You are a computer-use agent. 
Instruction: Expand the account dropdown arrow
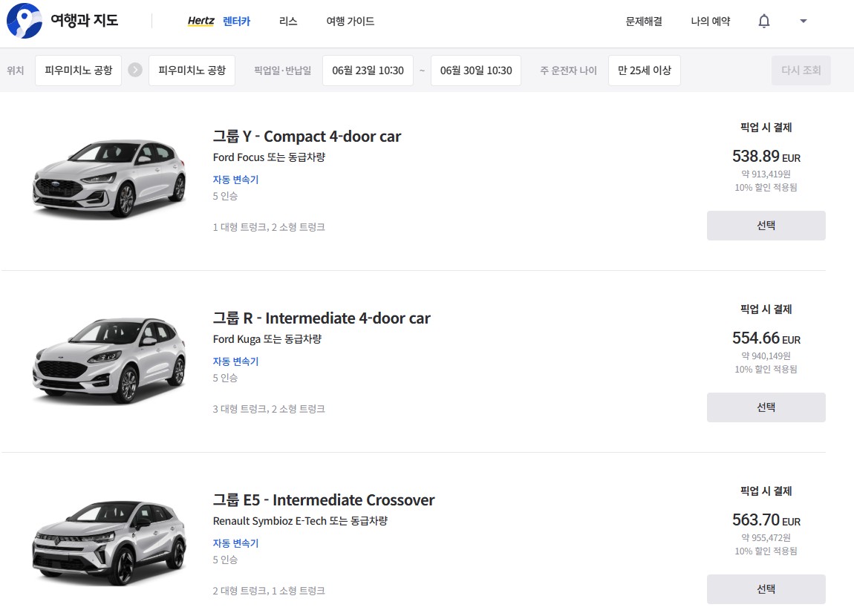(x=803, y=22)
